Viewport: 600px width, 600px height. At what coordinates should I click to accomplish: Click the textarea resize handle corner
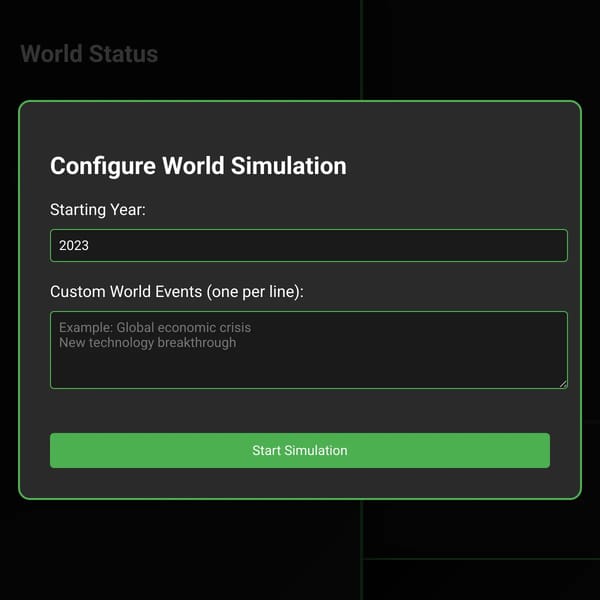(563, 384)
